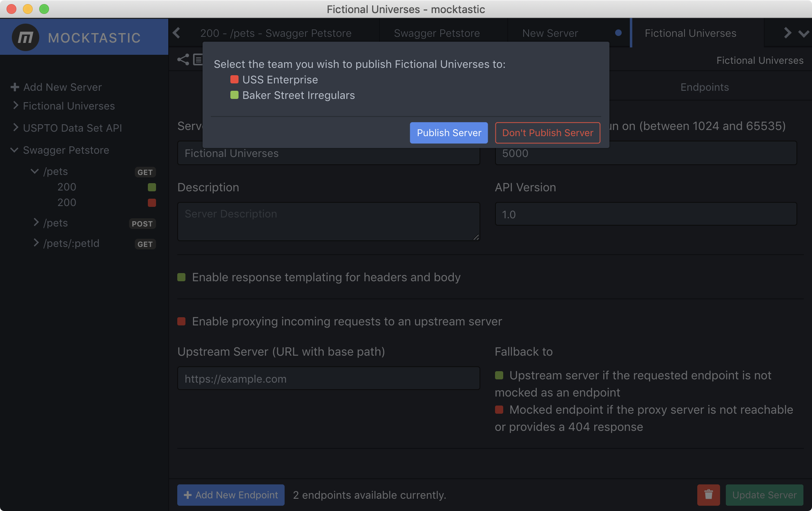Click the server name field with Fictional Universes
812x511 pixels.
tap(329, 153)
